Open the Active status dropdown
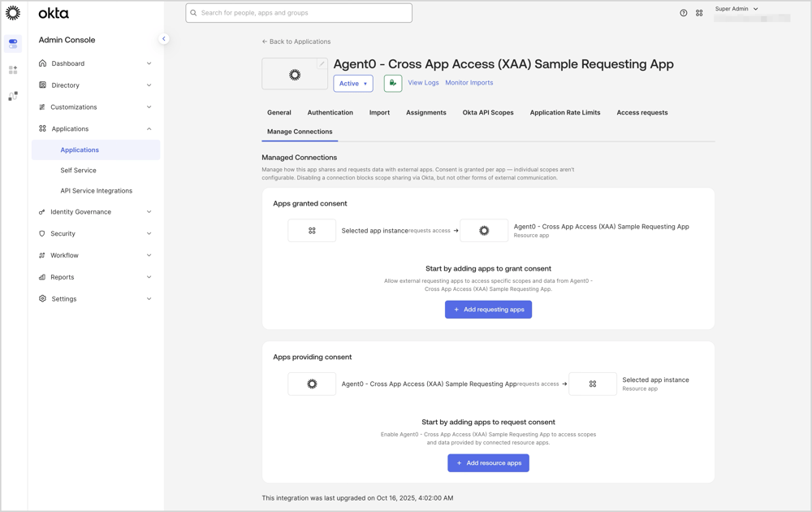The width and height of the screenshot is (812, 512). (x=352, y=83)
